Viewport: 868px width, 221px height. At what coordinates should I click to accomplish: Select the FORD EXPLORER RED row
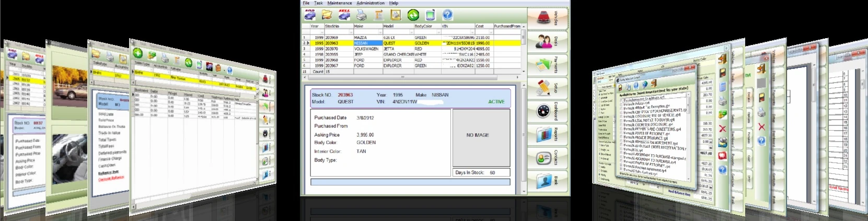pos(411,60)
